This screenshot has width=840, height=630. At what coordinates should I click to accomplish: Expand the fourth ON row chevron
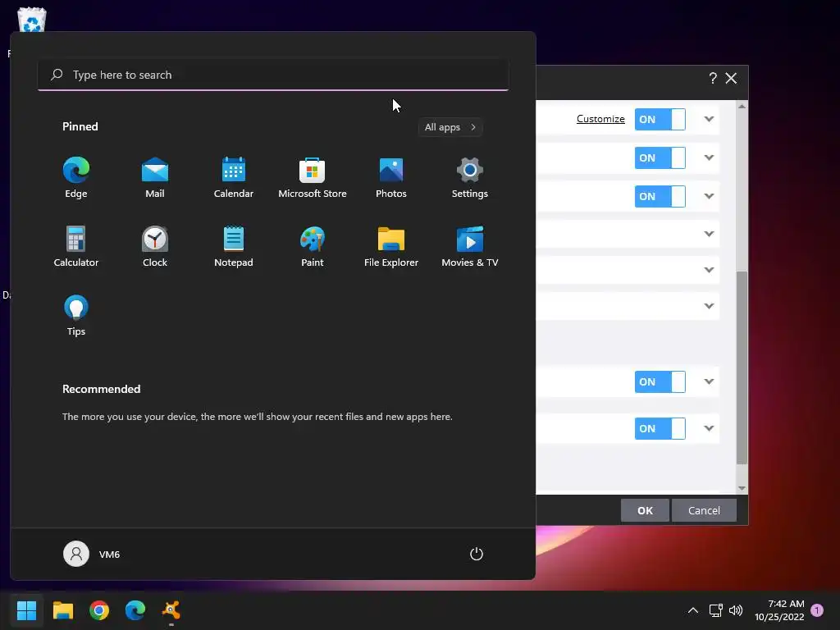(709, 381)
